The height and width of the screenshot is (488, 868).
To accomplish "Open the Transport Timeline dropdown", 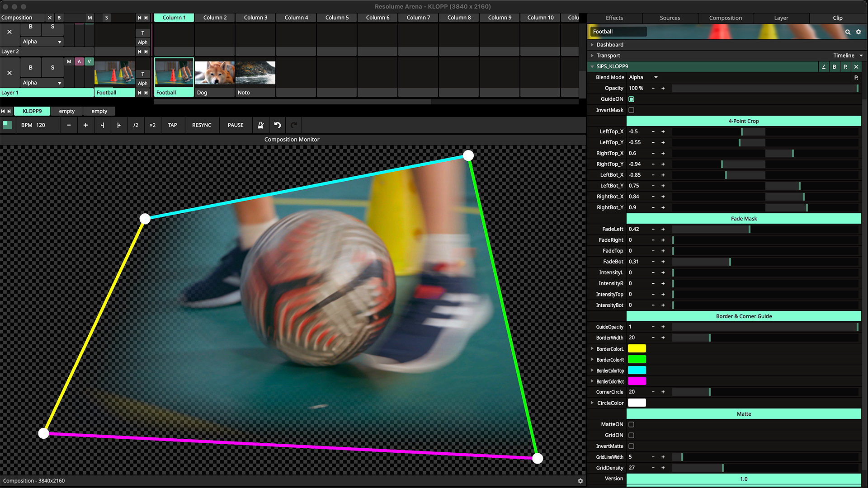I will click(848, 56).
